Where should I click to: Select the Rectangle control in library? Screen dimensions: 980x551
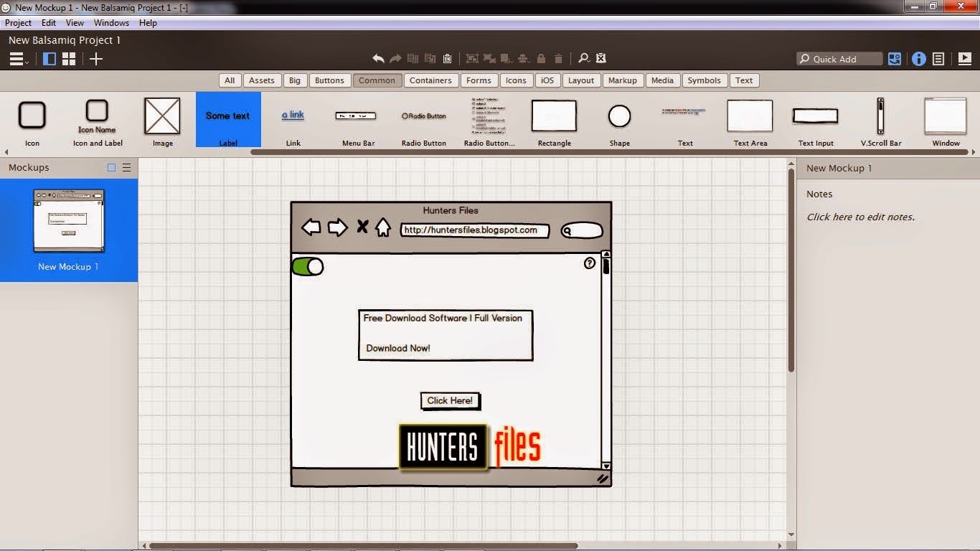click(554, 123)
